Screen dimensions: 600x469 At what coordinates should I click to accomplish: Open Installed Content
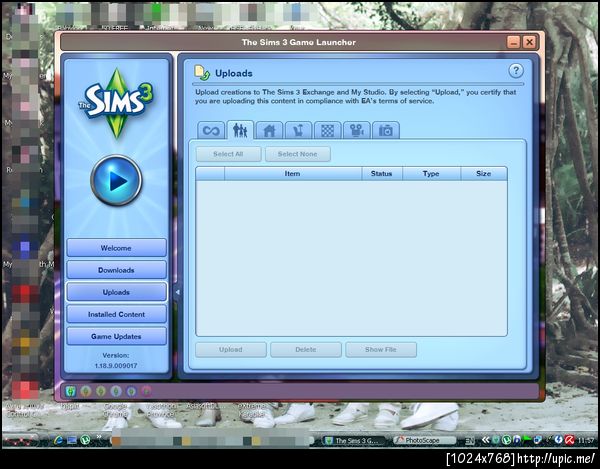(116, 314)
